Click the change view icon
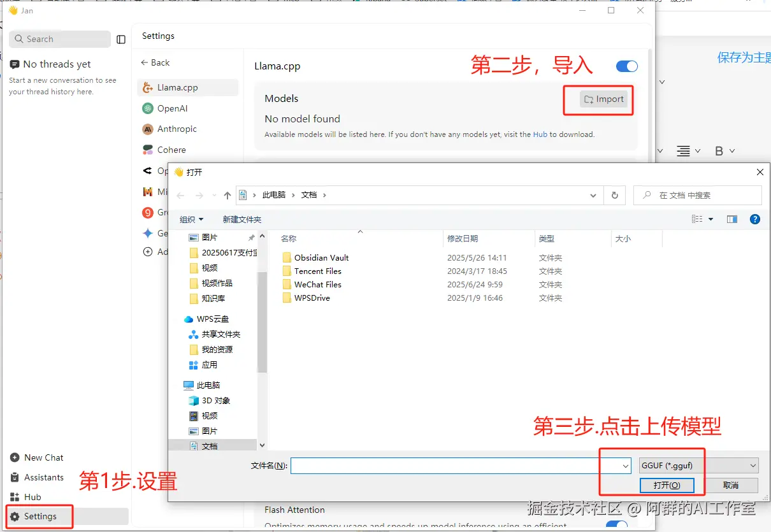The image size is (771, 532). [697, 219]
